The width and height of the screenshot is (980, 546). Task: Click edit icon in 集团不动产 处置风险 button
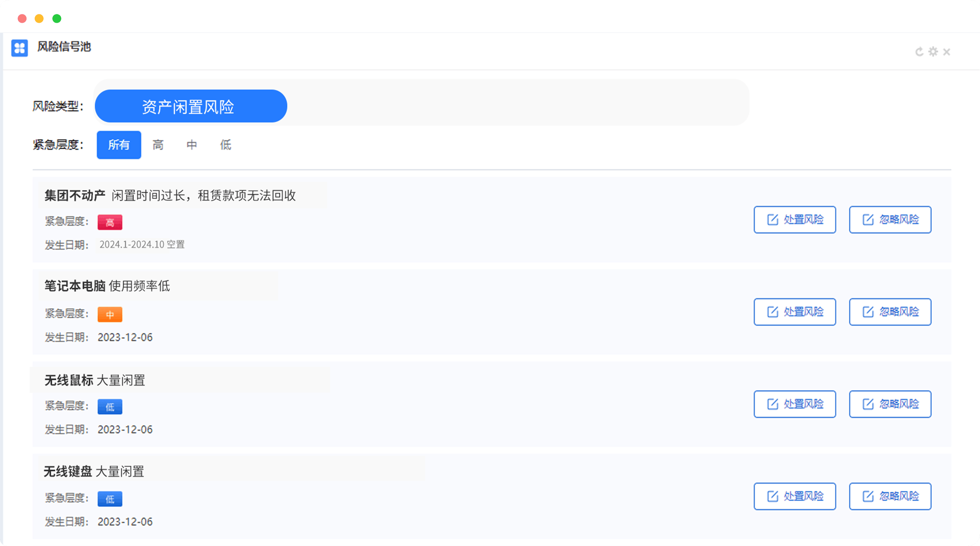point(773,220)
